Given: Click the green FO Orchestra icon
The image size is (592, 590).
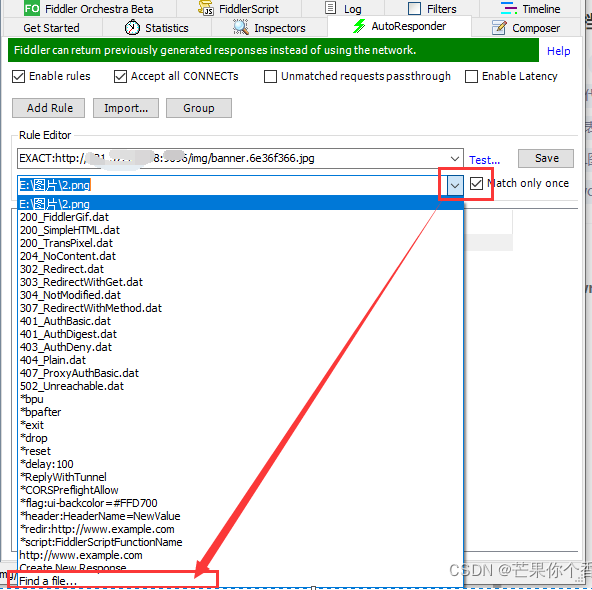Looking at the screenshot, I should [32, 8].
